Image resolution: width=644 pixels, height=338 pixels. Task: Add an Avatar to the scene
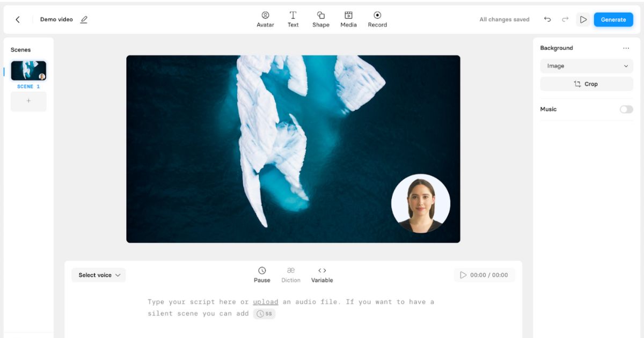tap(265, 19)
